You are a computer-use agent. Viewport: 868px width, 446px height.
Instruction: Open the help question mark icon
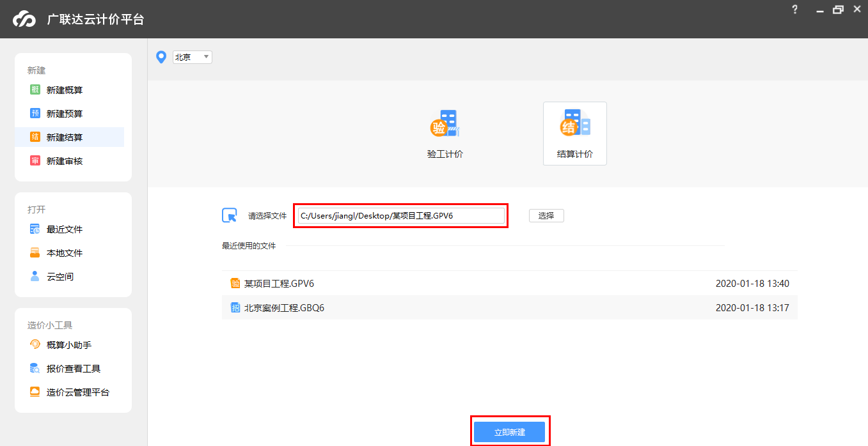(x=795, y=10)
